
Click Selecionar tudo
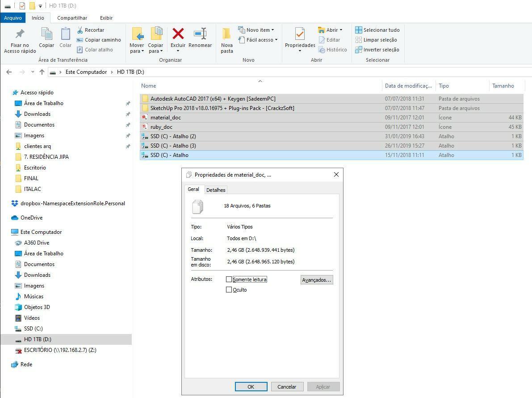tap(377, 30)
